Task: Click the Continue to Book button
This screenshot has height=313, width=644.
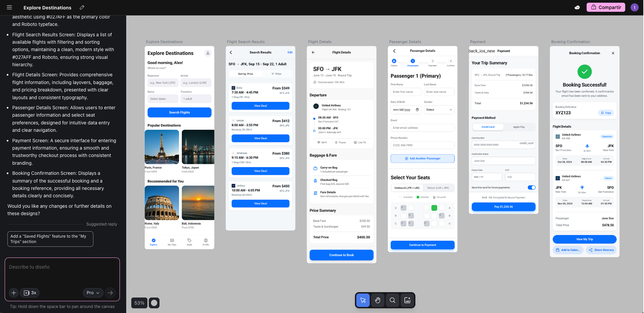Action: 341,255
